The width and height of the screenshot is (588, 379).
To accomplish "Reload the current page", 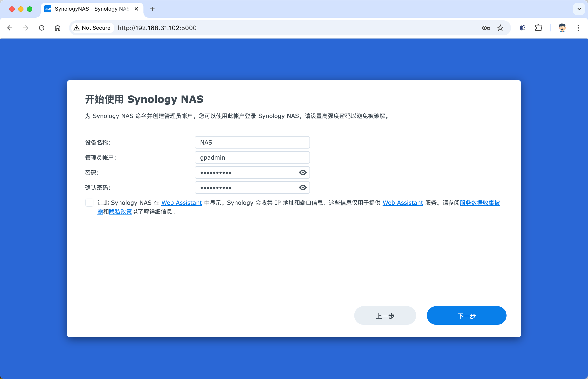I will pyautogui.click(x=42, y=28).
